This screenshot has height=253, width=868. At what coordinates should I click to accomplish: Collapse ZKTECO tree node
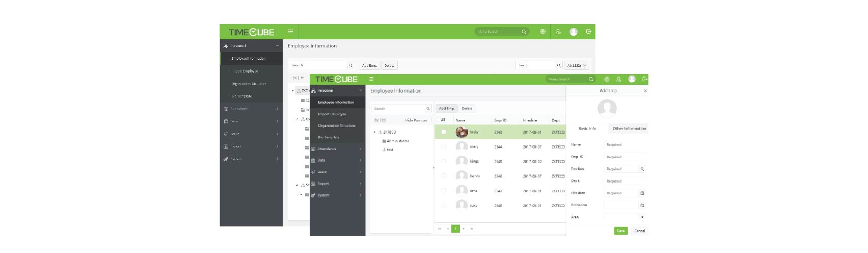pos(374,132)
